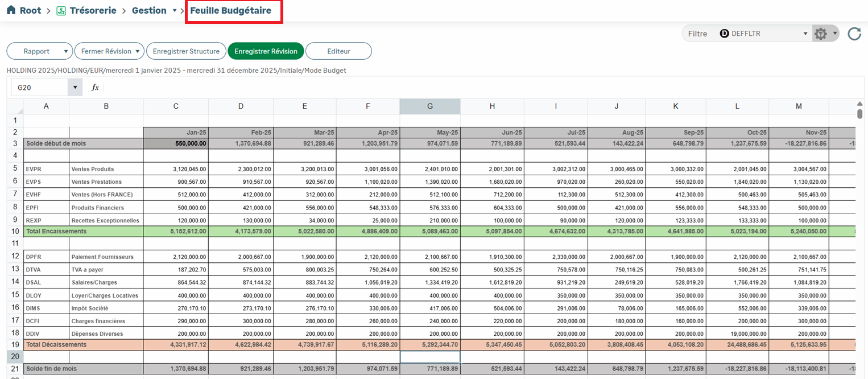Open the filter settings gear icon
This screenshot has width=868, height=379.
(820, 34)
